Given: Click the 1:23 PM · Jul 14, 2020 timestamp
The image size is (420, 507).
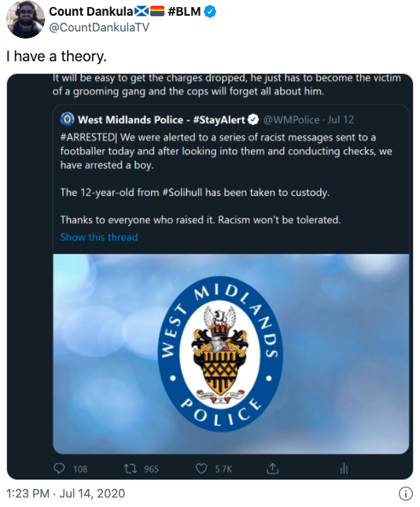Looking at the screenshot, I should click(66, 494).
